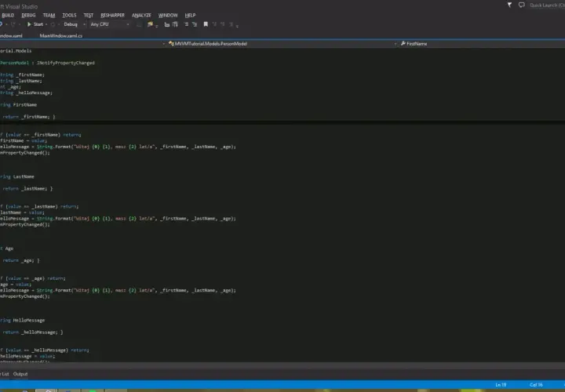Click the toolbar icon four left of the bookmark icon
This screenshot has width=565, height=392.
pyautogui.click(x=167, y=24)
